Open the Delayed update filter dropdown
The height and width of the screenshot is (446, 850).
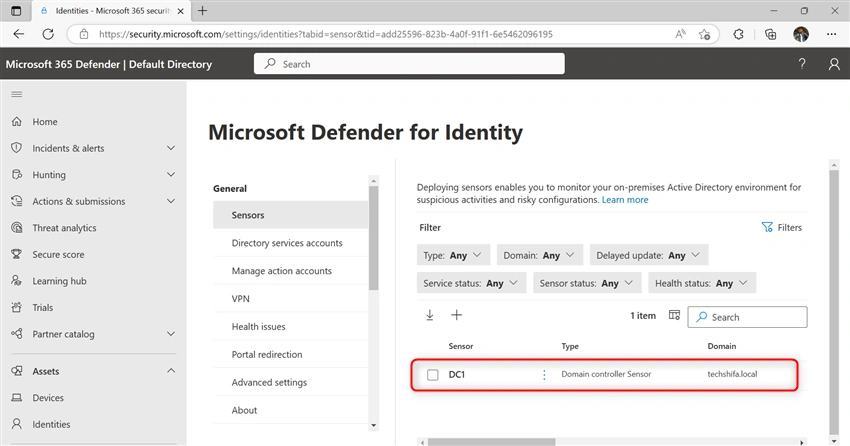pyautogui.click(x=649, y=255)
